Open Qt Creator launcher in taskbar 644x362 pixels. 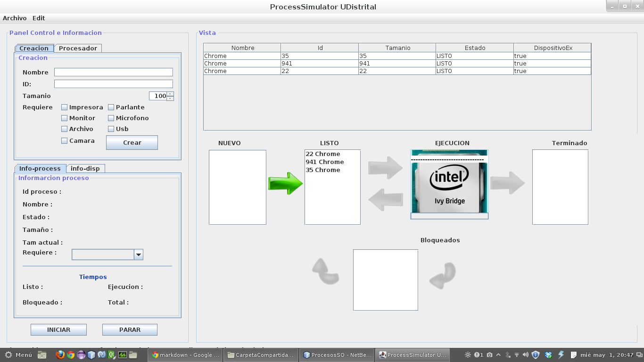[112, 355]
